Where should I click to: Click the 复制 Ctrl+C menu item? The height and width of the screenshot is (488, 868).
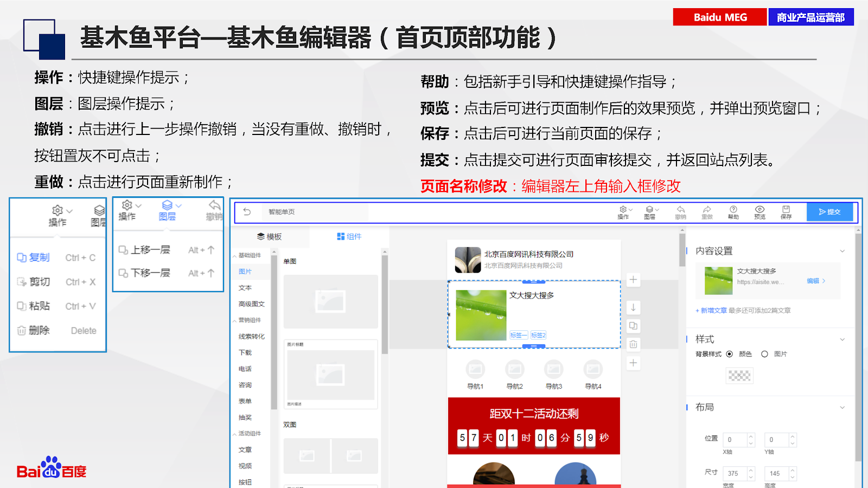(x=56, y=258)
